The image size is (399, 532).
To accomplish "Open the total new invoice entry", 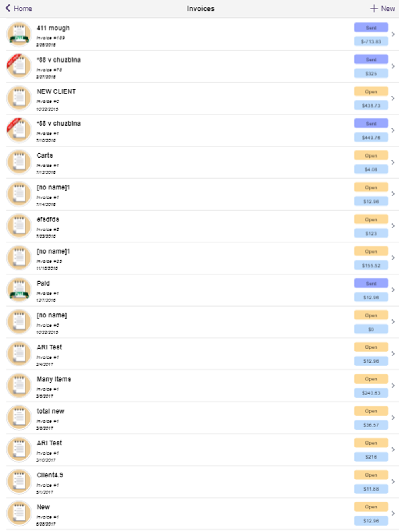I will 199,418.
